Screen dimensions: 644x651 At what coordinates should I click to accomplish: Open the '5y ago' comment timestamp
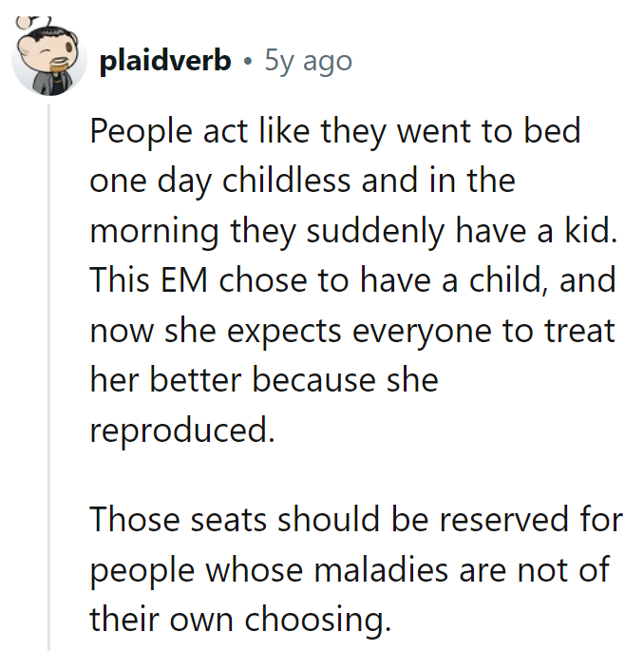[309, 62]
